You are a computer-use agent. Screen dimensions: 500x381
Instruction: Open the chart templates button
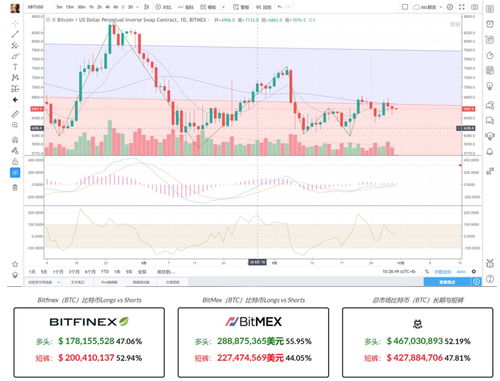click(208, 7)
